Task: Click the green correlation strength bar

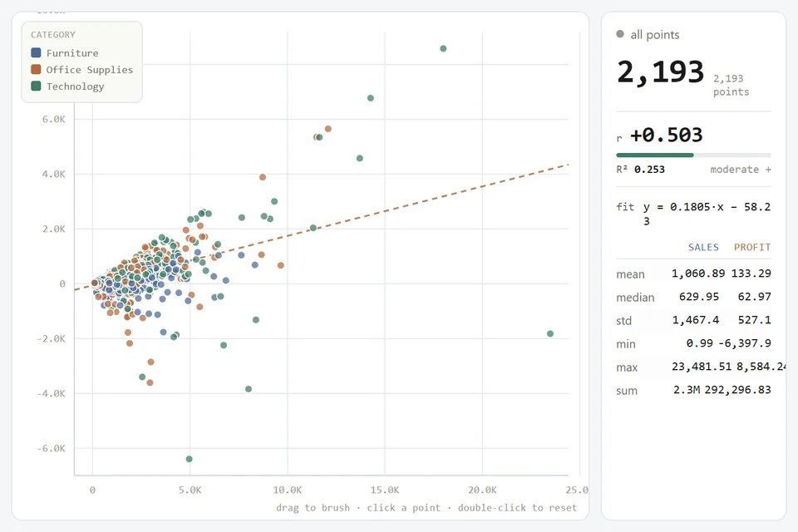Action: 655,155
